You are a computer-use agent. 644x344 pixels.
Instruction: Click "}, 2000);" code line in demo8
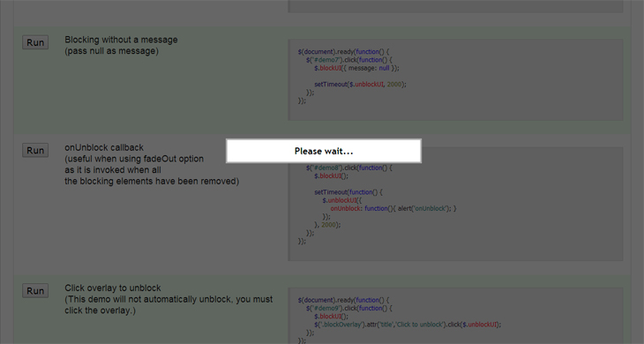[x=327, y=225]
